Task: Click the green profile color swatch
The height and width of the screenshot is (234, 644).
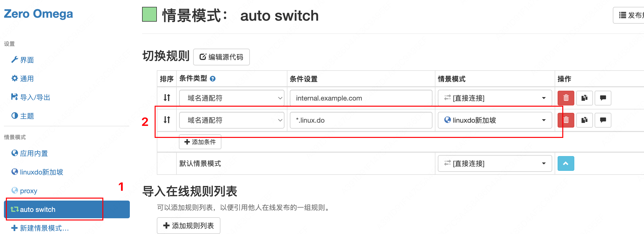Action: click(149, 14)
